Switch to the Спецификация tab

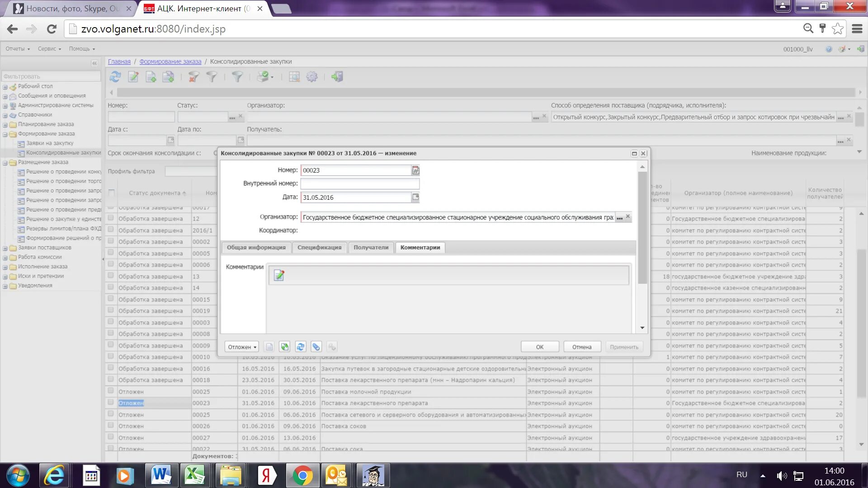319,248
